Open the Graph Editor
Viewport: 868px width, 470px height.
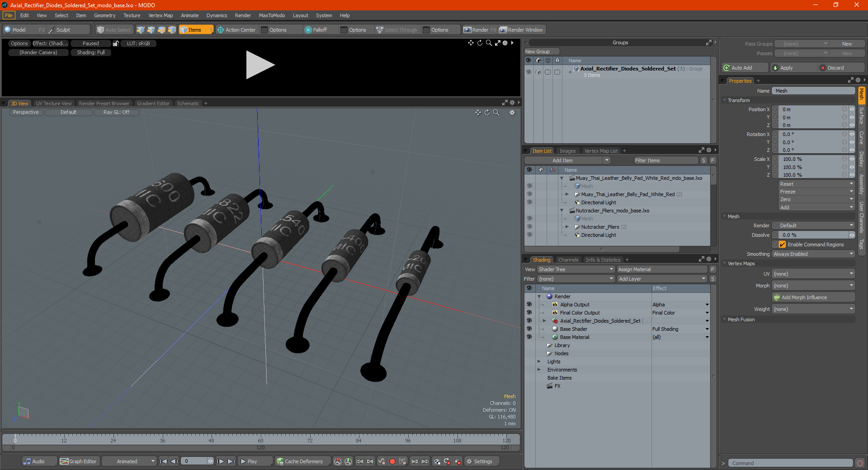[79, 461]
